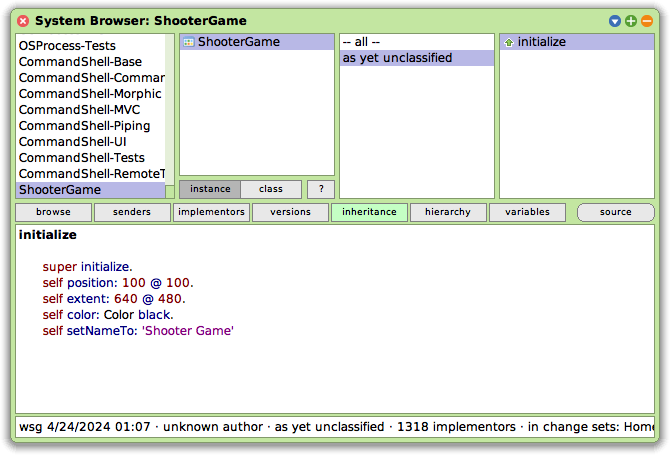Click '1318 implementors' in annotation pane

(456, 427)
